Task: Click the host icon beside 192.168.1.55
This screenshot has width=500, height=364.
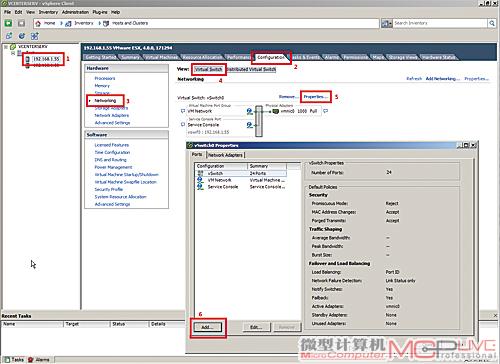Action: pos(27,59)
